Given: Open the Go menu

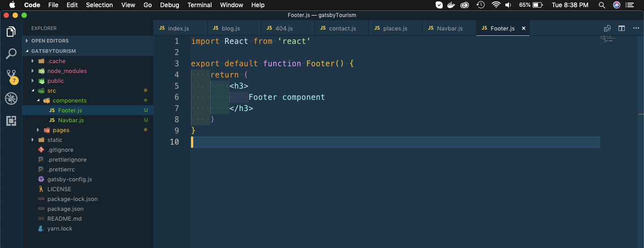Looking at the screenshot, I should 148,5.
